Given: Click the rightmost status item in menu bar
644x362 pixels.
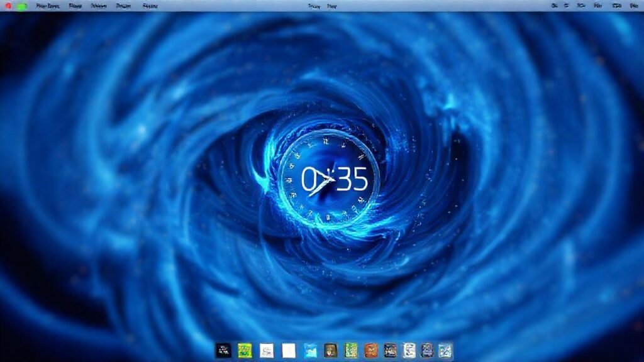Looking at the screenshot, I should pos(633,6).
